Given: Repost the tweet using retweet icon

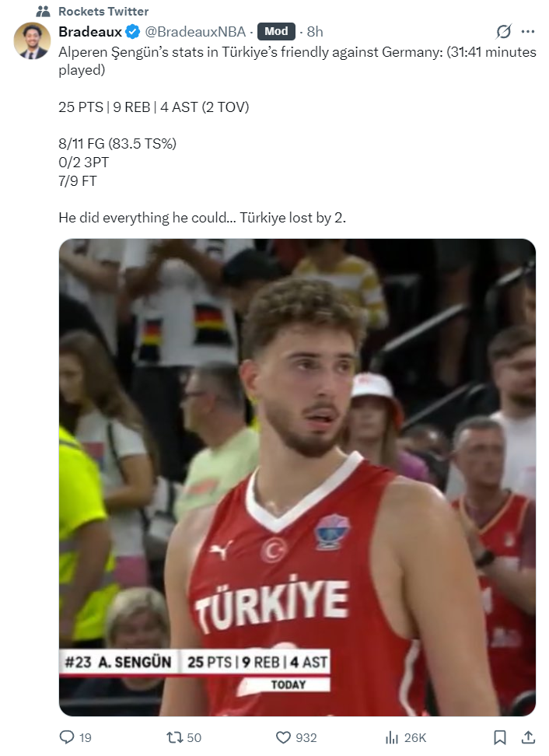Looking at the screenshot, I should click(174, 737).
